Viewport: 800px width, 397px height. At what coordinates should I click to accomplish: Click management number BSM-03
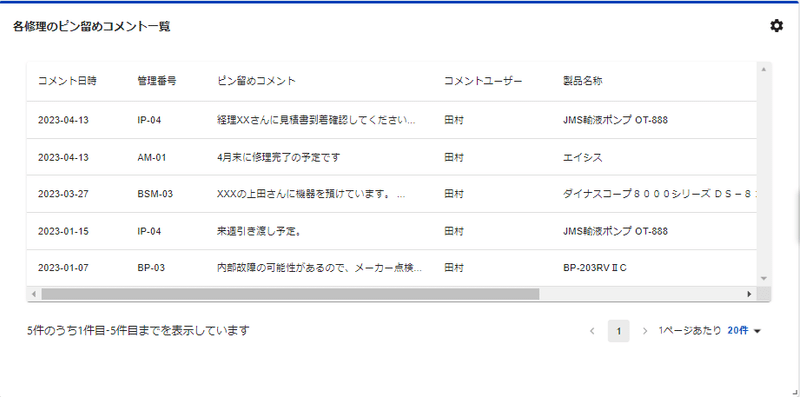[155, 194]
